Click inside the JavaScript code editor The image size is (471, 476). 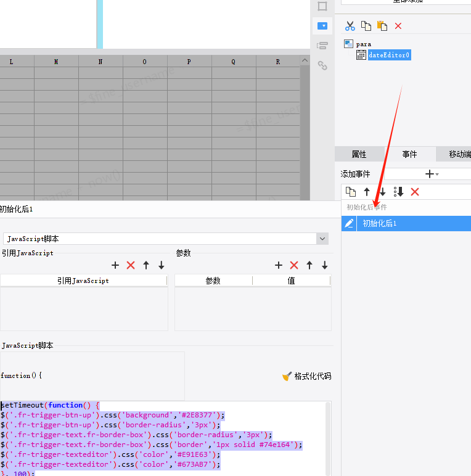(x=163, y=438)
